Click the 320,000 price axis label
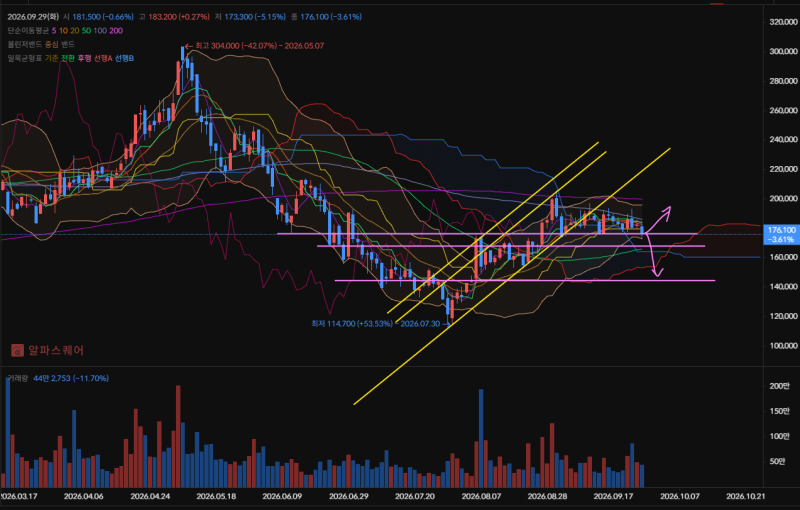800x510 pixels. pyautogui.click(x=783, y=22)
